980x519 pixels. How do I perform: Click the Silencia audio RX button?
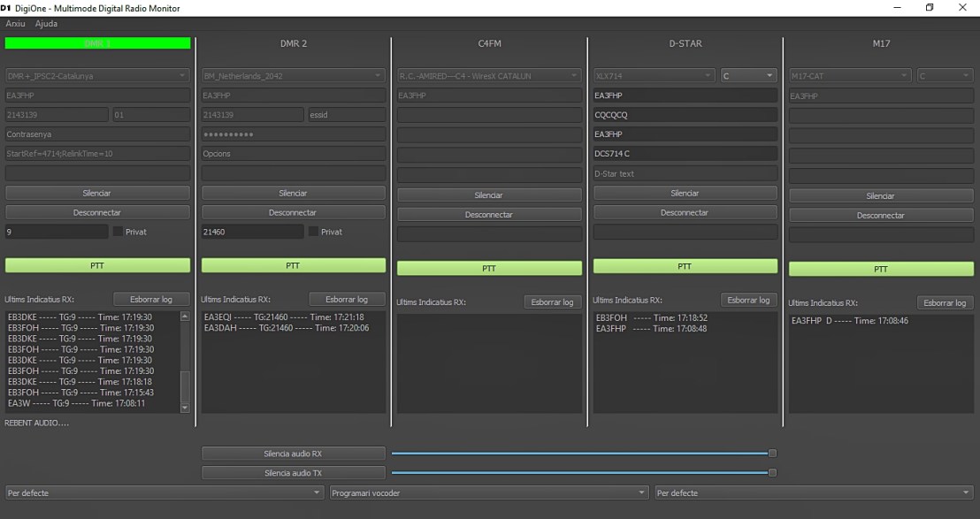(x=293, y=454)
